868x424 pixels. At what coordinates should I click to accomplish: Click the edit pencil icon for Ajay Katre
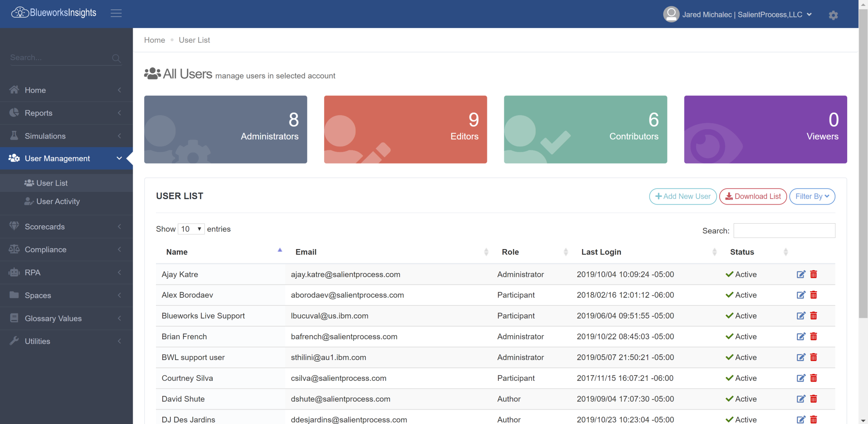click(x=801, y=274)
